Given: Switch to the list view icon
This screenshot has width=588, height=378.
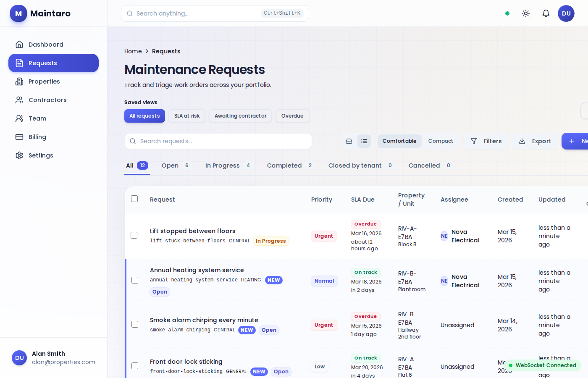Looking at the screenshot, I should coord(364,141).
